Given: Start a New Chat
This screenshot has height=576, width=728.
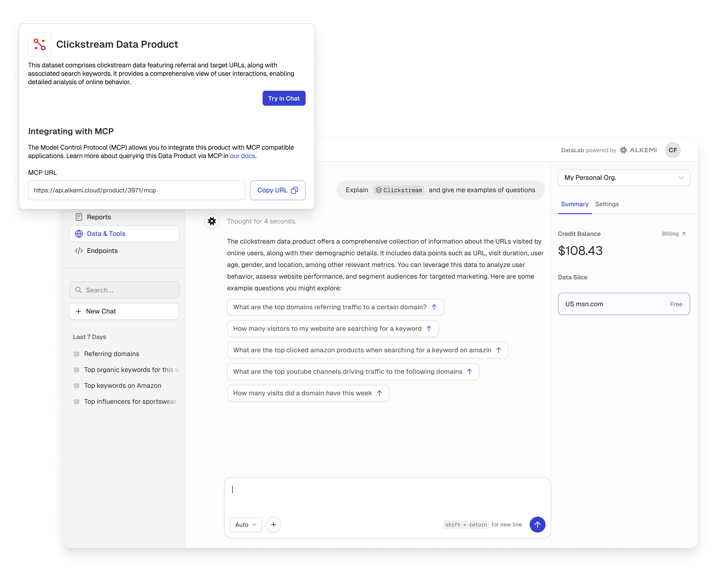Looking at the screenshot, I should pos(124,311).
